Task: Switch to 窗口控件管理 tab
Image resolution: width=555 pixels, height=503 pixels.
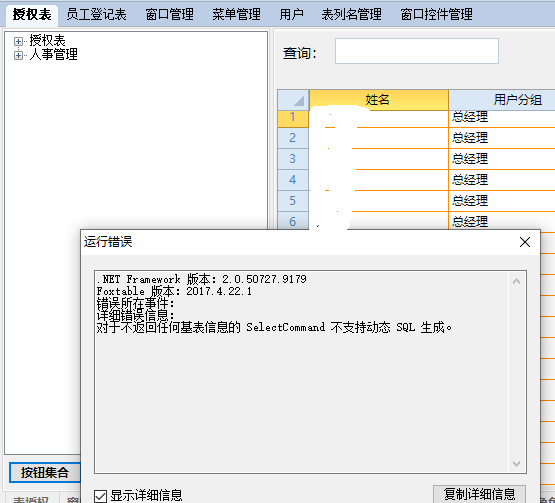Action: pos(436,15)
